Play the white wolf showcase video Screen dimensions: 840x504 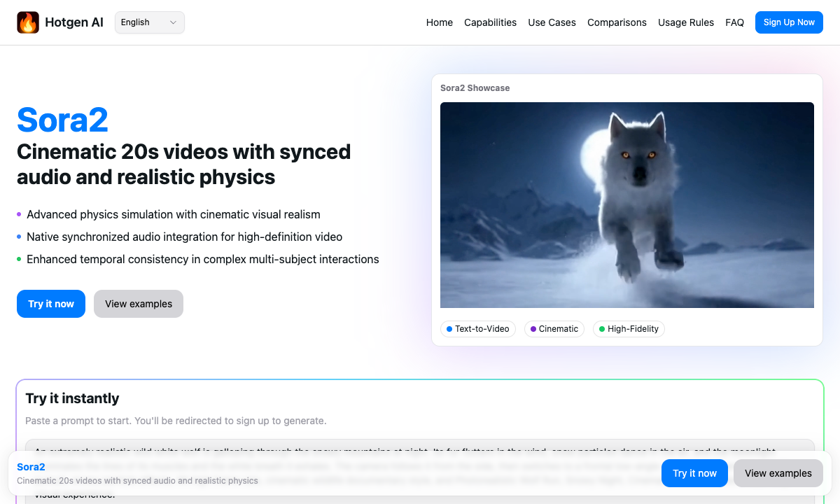tap(626, 205)
